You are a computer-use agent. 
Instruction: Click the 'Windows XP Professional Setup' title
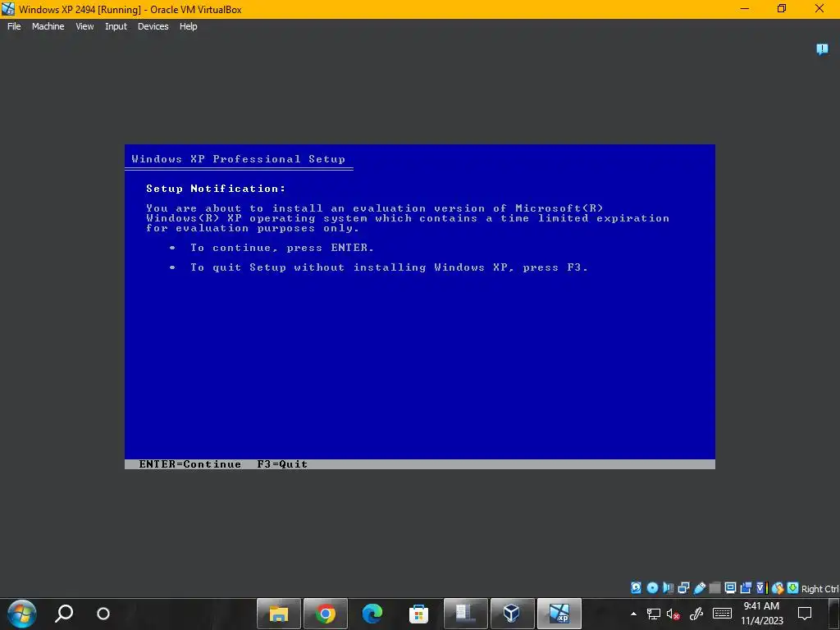239,159
